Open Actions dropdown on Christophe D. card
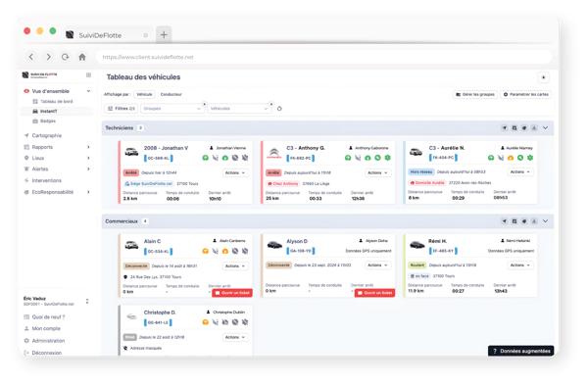The image size is (588, 385). (235, 337)
